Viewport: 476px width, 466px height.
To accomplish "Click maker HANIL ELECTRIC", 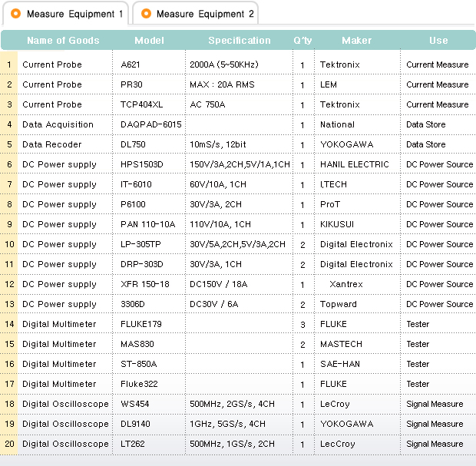I will [354, 164].
